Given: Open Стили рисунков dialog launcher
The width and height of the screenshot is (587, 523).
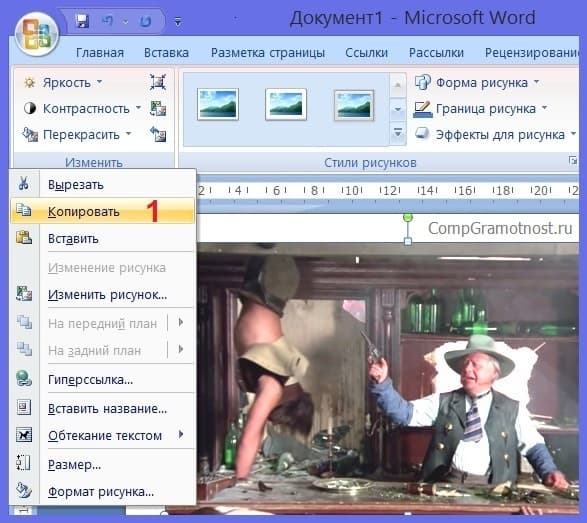Looking at the screenshot, I should 573,161.
